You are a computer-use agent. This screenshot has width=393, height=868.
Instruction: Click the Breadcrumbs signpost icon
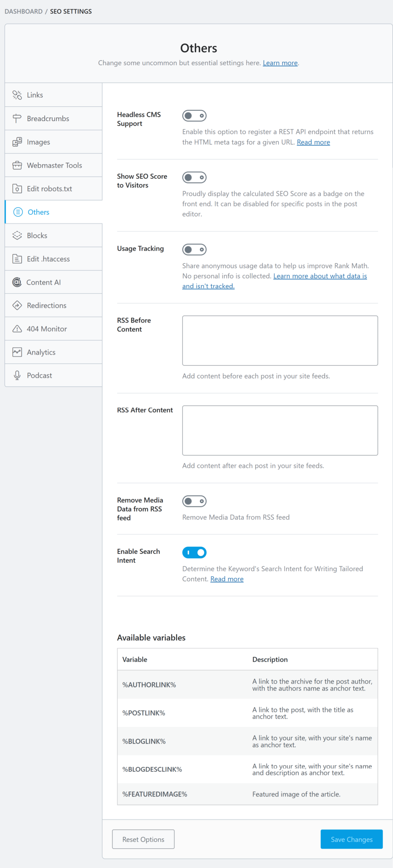pyautogui.click(x=17, y=118)
